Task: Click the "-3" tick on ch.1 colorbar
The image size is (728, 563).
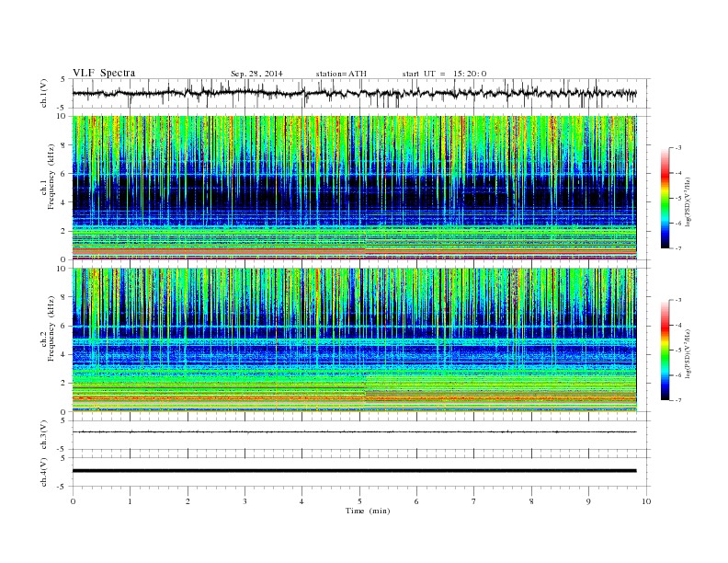Action: (677, 148)
